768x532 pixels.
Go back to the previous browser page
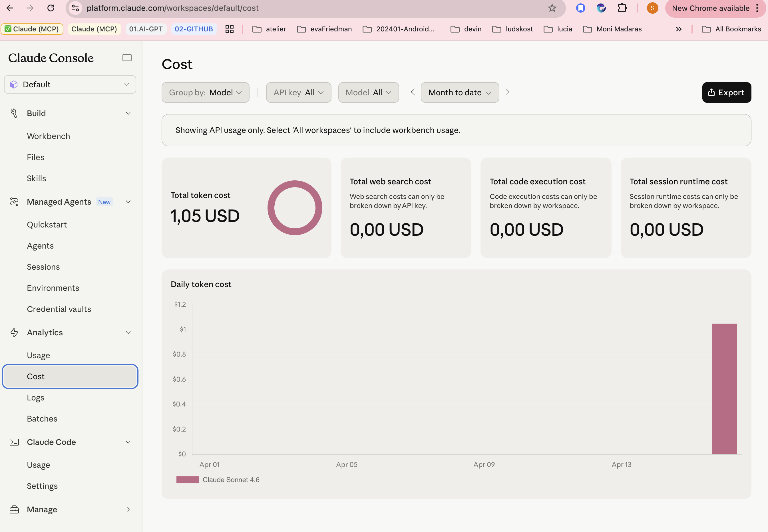tap(10, 8)
